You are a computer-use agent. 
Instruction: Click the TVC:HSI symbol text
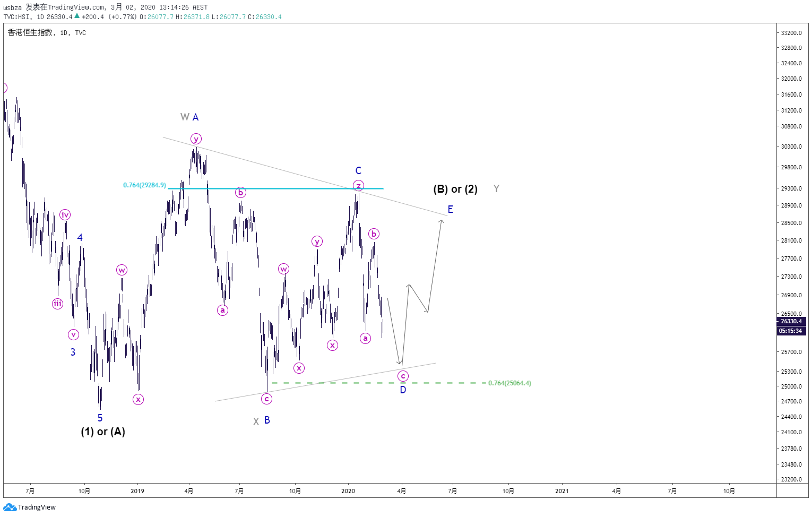click(x=16, y=17)
